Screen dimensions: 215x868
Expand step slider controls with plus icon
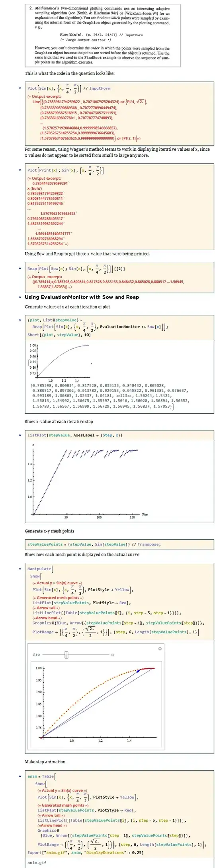113,655
